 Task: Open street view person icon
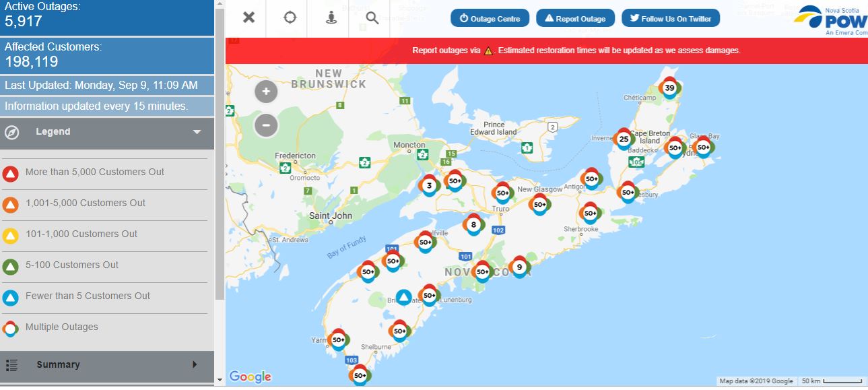(x=331, y=18)
